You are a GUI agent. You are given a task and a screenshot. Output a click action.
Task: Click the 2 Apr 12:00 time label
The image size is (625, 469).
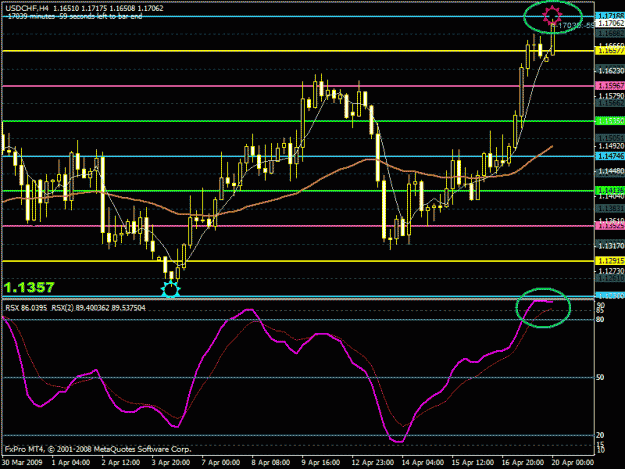pyautogui.click(x=121, y=463)
